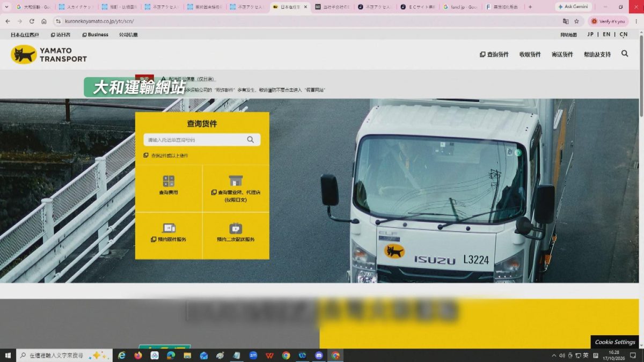This screenshot has height=362, width=644.
Task: Open Internet Explorer from the taskbar
Action: tap(122, 355)
